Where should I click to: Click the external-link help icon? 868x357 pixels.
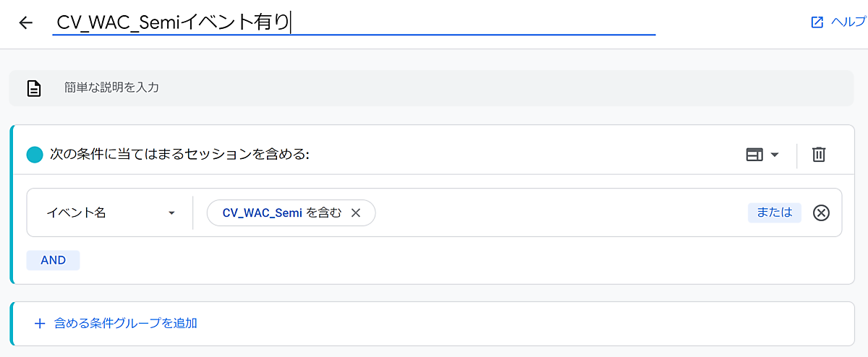pos(817,22)
